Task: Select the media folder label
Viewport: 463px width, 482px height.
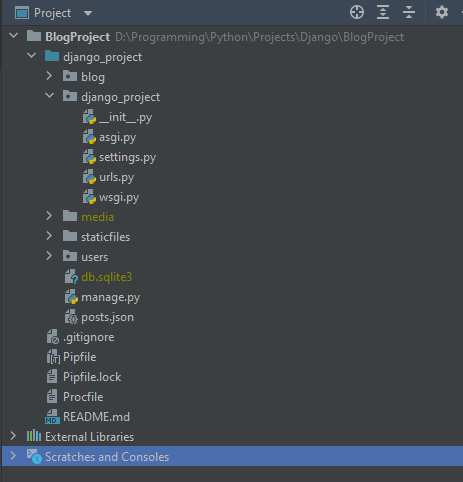Action: tap(97, 217)
